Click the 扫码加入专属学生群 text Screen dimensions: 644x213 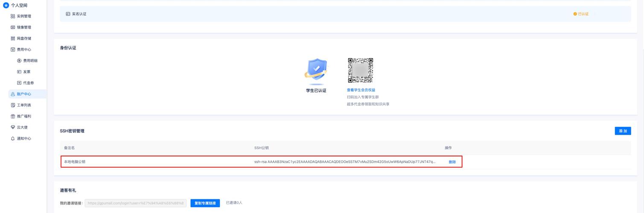click(363, 97)
